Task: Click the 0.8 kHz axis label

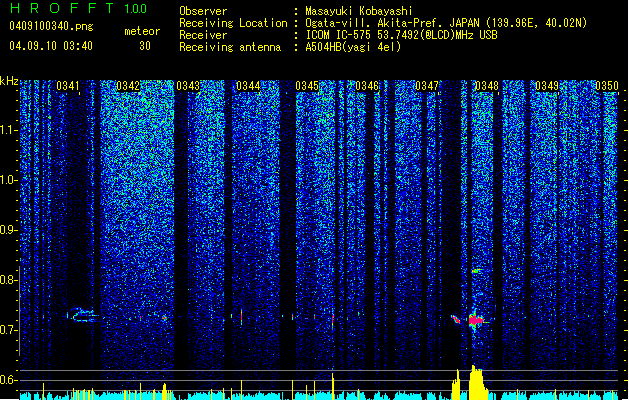Action: [x=9, y=280]
